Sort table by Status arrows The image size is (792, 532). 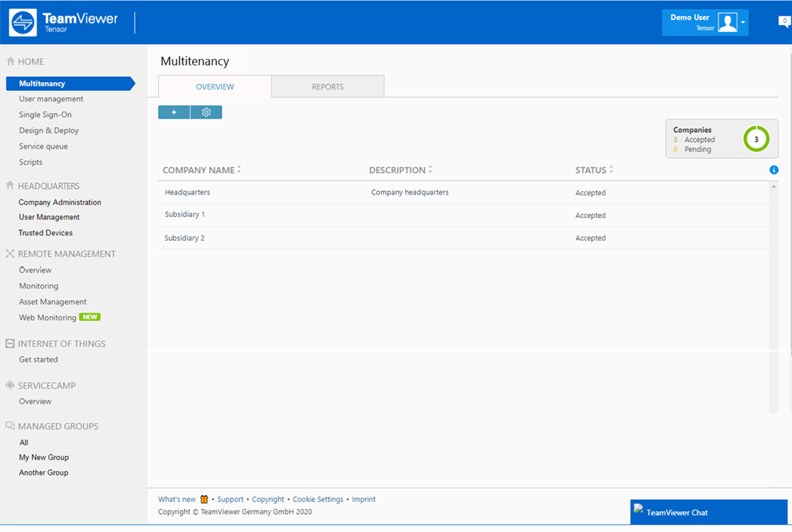coord(611,170)
